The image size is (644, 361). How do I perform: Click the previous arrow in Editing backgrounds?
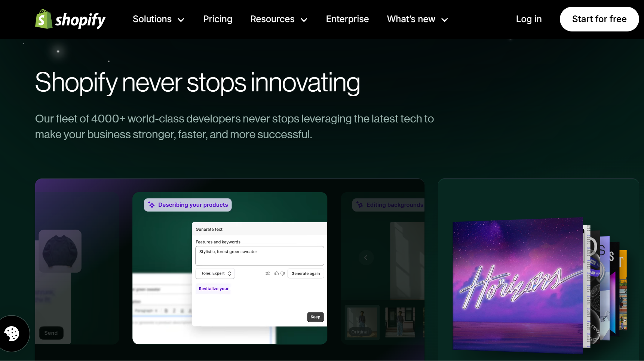pyautogui.click(x=366, y=258)
